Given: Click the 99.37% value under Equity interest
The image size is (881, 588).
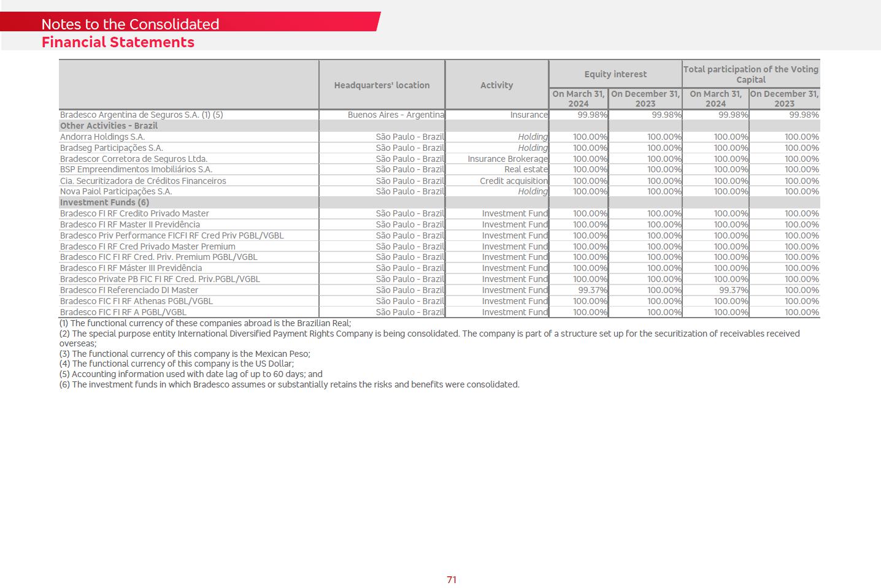Looking at the screenshot, I should coord(592,290).
